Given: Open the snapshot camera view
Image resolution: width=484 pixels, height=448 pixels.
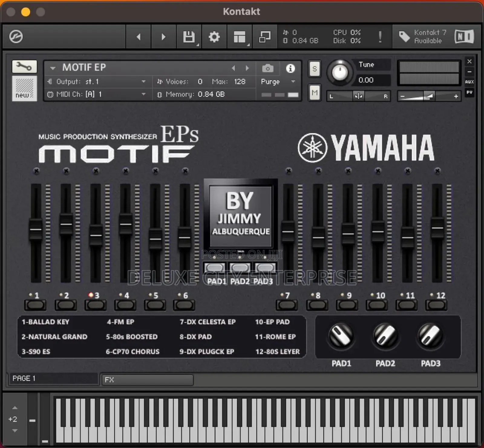Looking at the screenshot, I should [x=268, y=68].
